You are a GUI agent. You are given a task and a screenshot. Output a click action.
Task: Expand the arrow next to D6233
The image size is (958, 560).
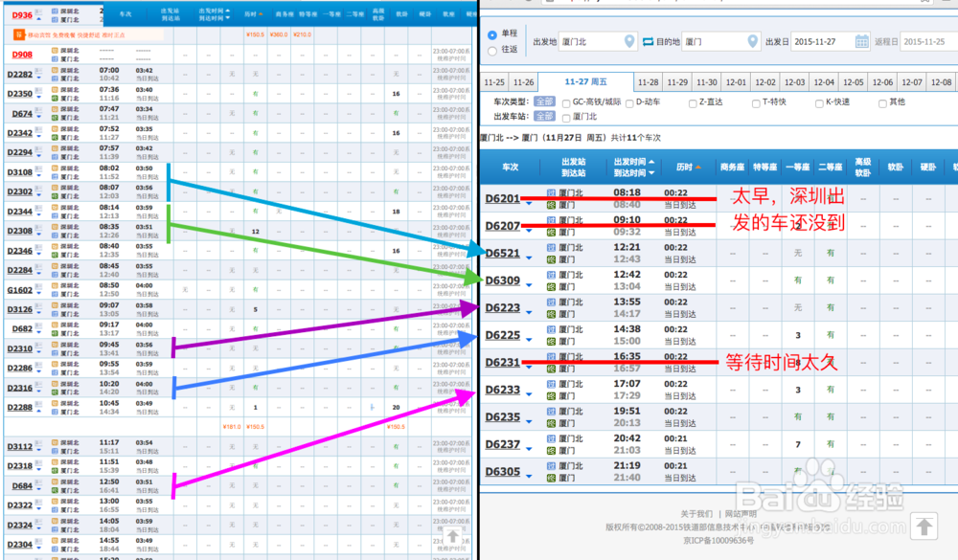pos(529,393)
